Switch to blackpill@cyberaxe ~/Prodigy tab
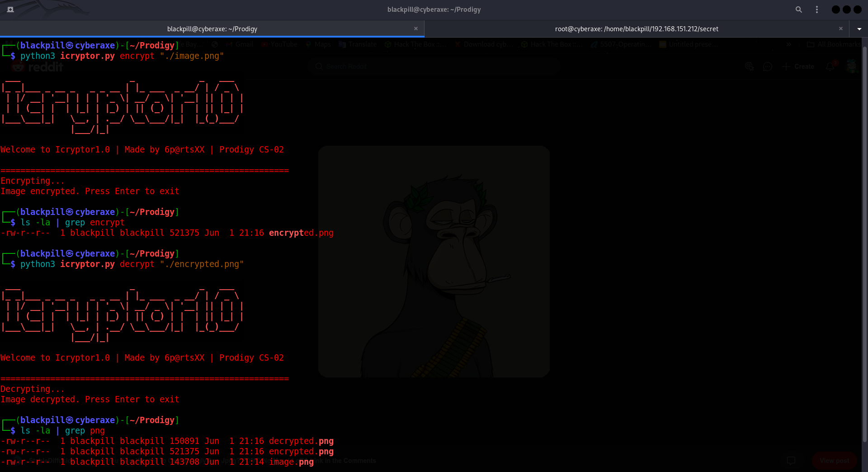868x472 pixels. tap(212, 29)
